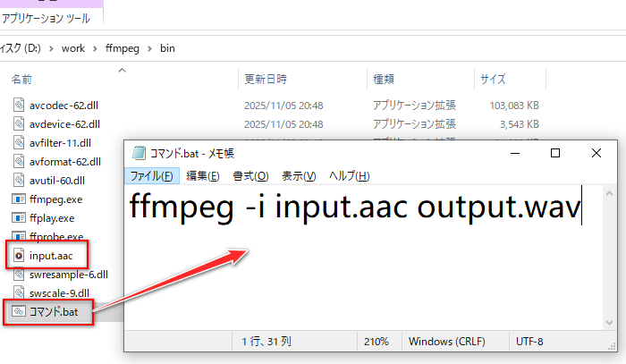
Task: Sort files by the 名前 column header
Action: tap(21, 79)
